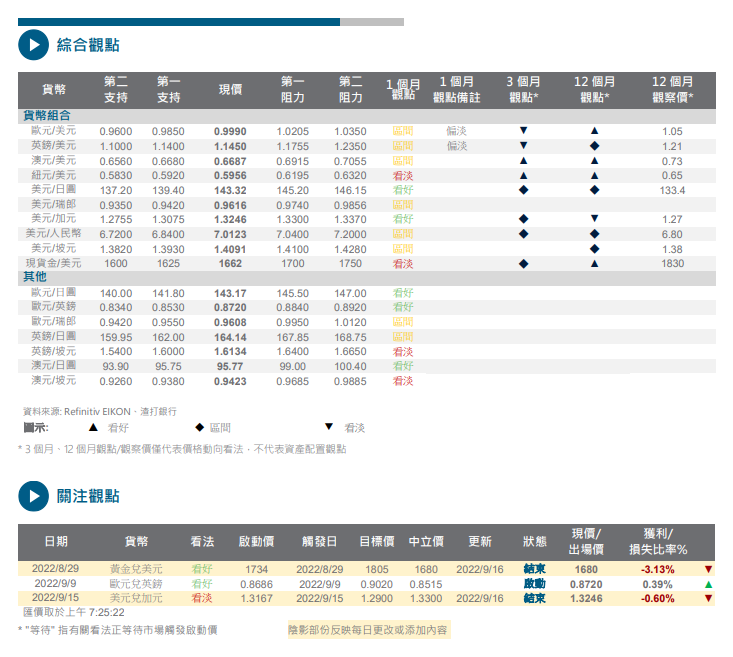
Task: Click the 12個月 up triangle for 現貨金/美元
Action: coord(594,263)
